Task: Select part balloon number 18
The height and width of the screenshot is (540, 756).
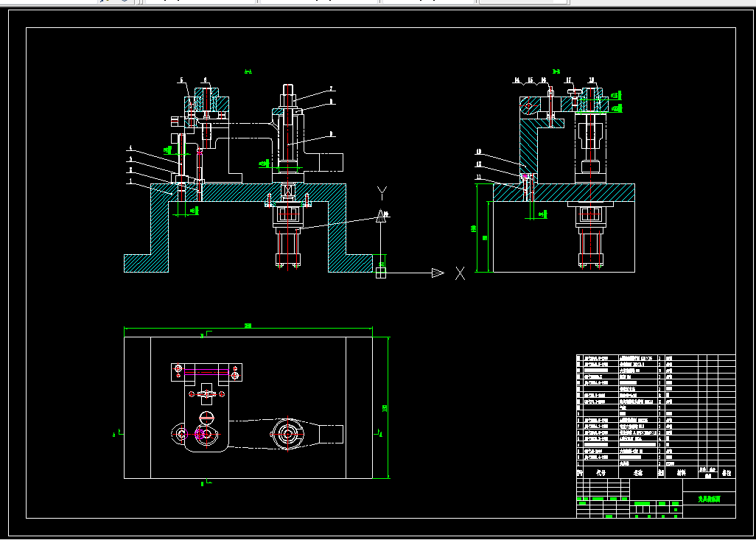Action: pos(592,80)
